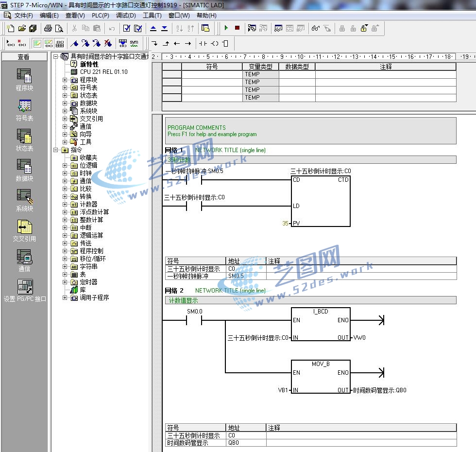Upload the program from the PLC
This screenshot has width=476, height=452.
pos(153,29)
